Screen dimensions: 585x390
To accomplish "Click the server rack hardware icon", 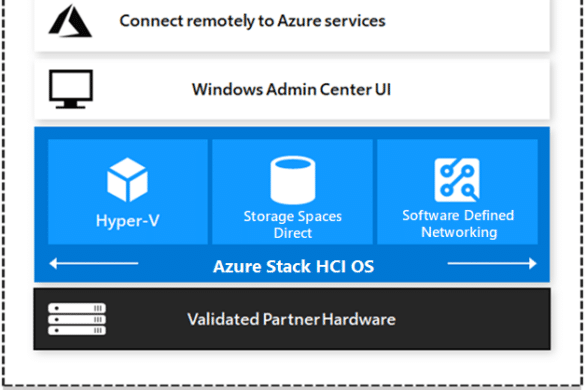I will coord(77,319).
